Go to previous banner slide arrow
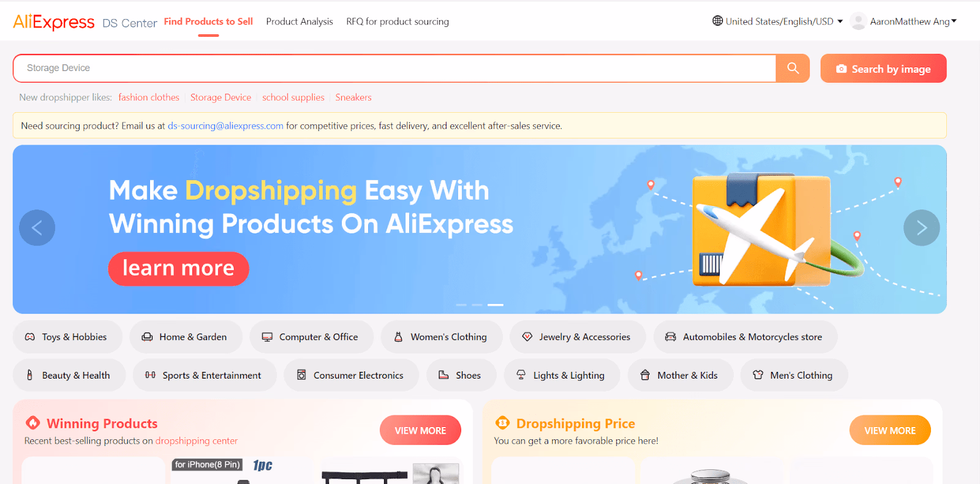The width and height of the screenshot is (980, 484). pos(37,228)
